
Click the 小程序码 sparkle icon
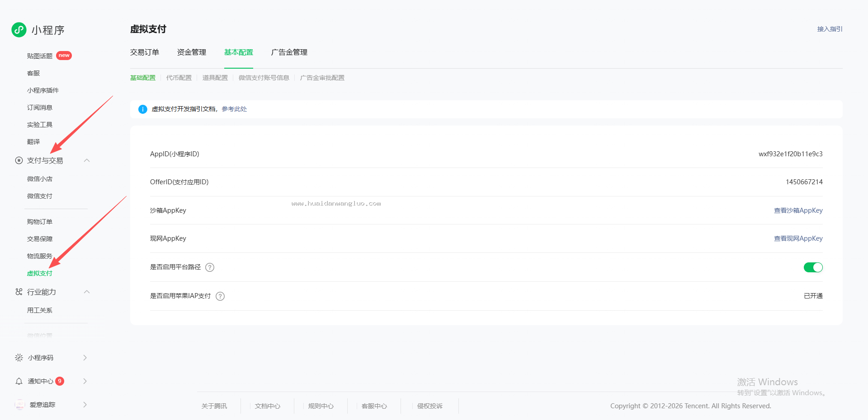coord(19,358)
